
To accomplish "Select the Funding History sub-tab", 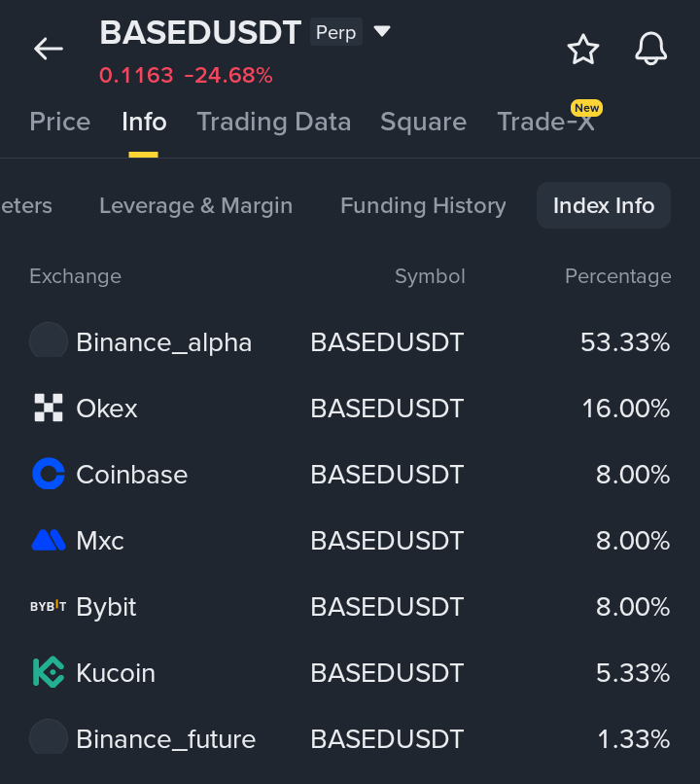I will 423,205.
